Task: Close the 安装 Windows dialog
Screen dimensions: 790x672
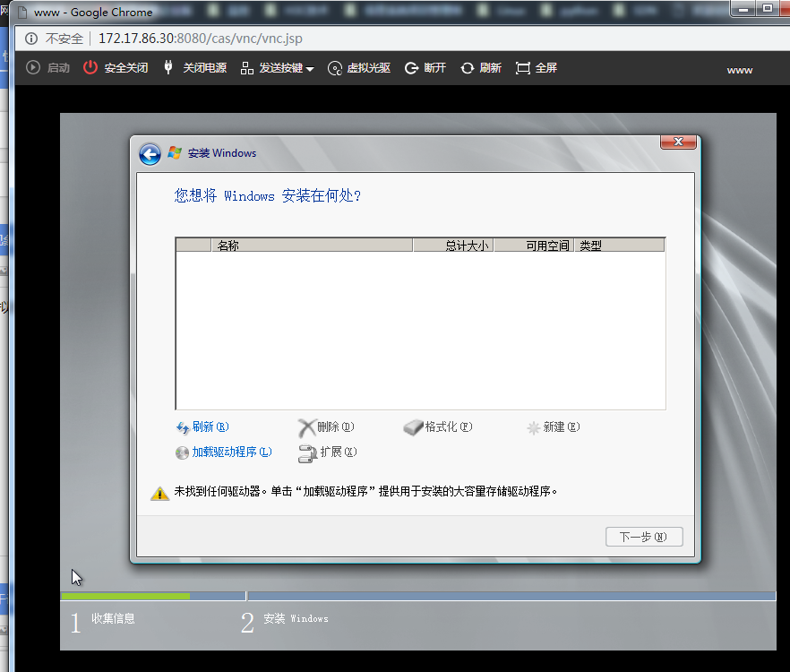Action: 678,142
